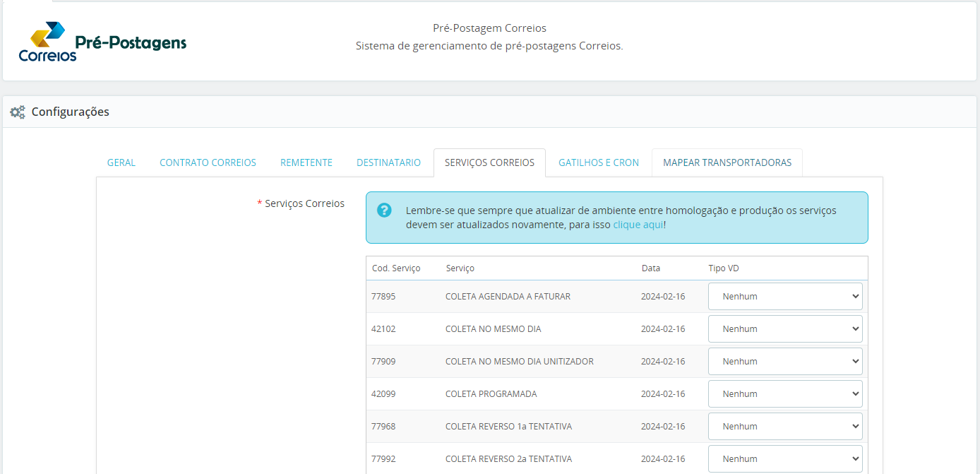The width and height of the screenshot is (980, 474).
Task: Click the 'Tipo VD' column header
Action: (724, 268)
